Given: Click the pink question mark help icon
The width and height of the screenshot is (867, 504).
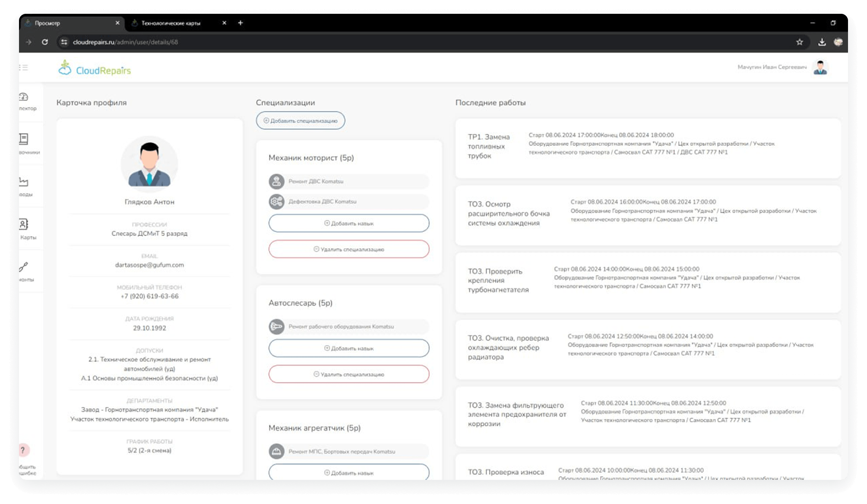Looking at the screenshot, I should coord(23,450).
